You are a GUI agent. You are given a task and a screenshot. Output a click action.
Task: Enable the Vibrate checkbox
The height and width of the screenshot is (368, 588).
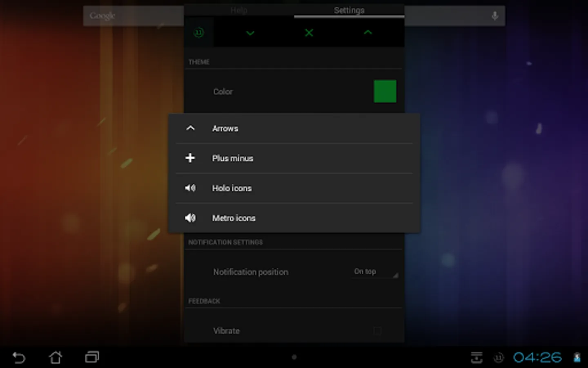pyautogui.click(x=377, y=331)
